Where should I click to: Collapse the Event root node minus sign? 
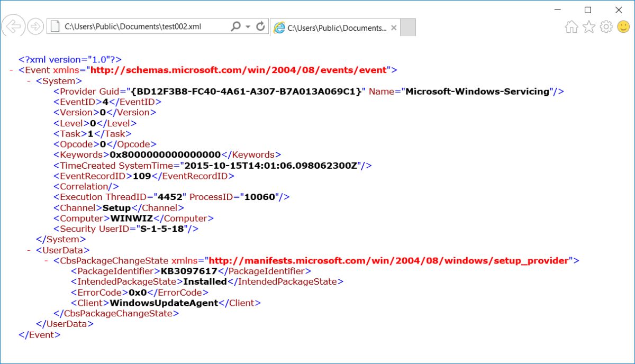[x=11, y=70]
